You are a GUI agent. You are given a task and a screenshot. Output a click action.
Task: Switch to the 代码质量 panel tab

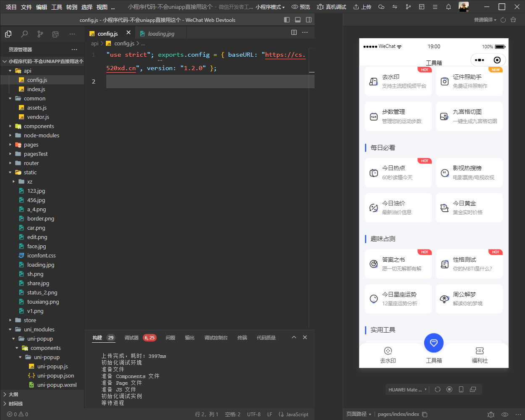pos(266,338)
